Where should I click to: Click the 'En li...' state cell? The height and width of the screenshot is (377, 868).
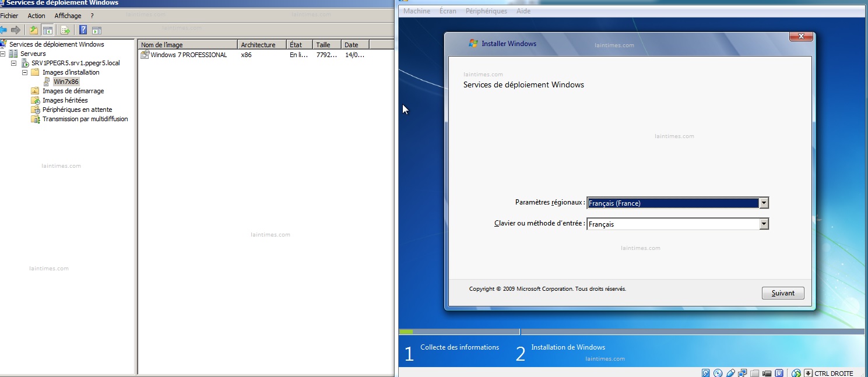298,55
